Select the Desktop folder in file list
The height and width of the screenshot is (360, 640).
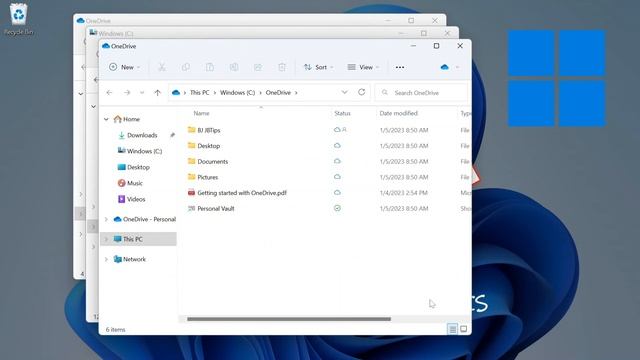(x=209, y=146)
